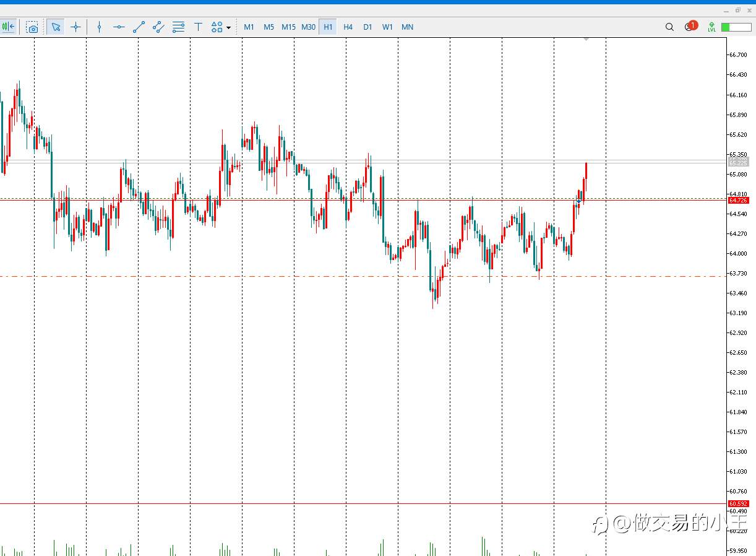Select the dashed red line near 63.730
756x556 pixels.
[364, 276]
